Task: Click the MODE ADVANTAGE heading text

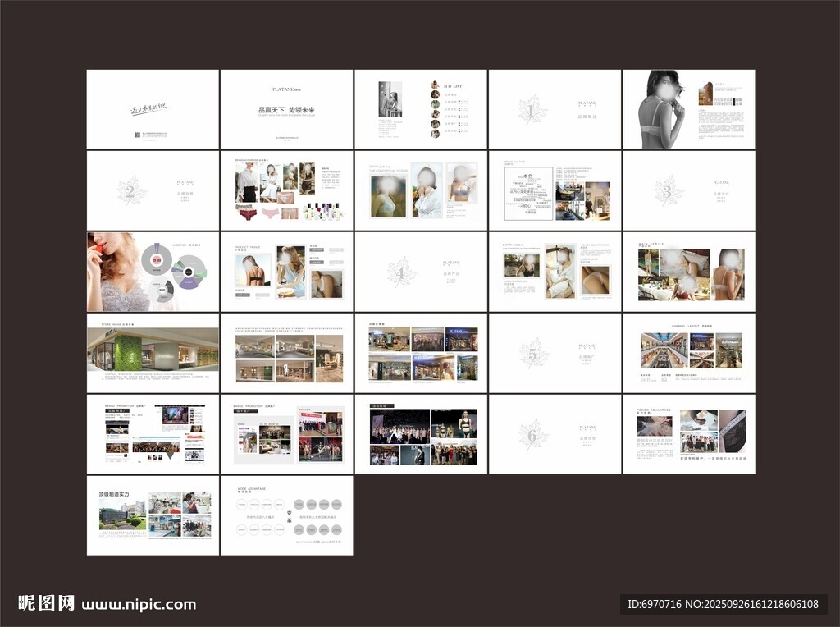Action: (252, 489)
